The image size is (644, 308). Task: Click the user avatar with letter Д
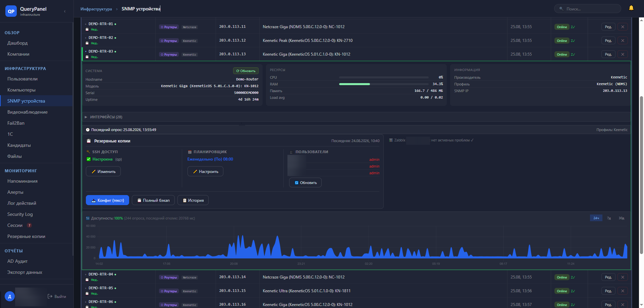[x=10, y=296]
